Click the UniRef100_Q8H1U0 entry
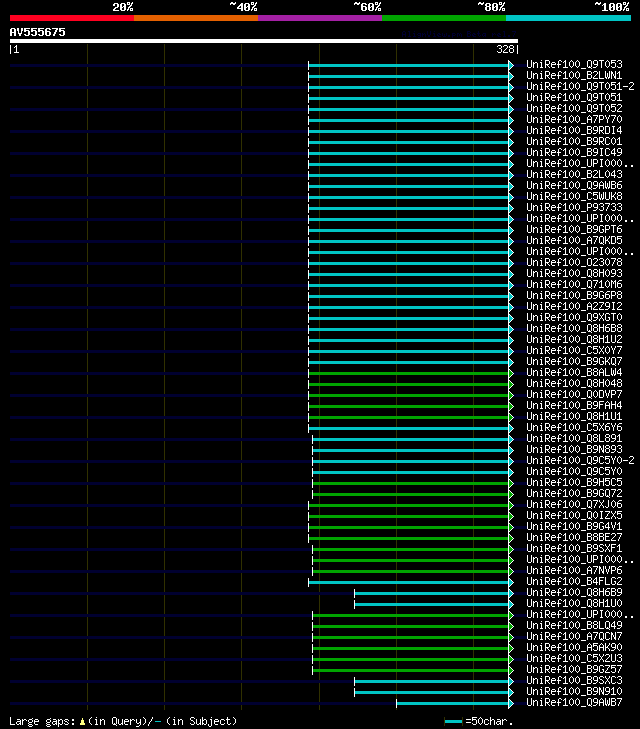Image resolution: width=640 pixels, height=729 pixels. point(574,603)
